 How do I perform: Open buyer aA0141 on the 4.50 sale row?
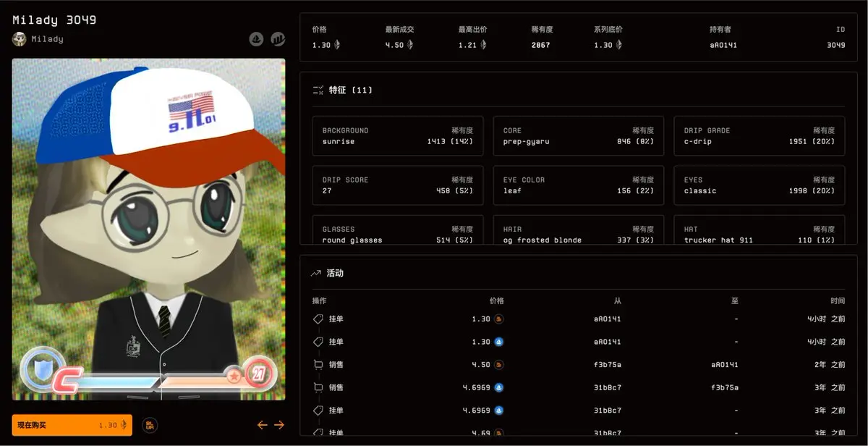[x=723, y=365]
